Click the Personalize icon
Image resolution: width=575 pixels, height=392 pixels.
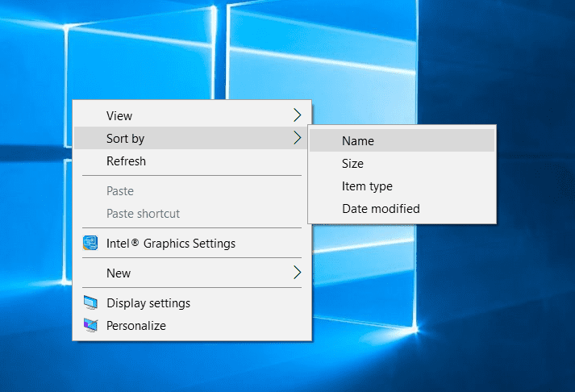click(90, 325)
